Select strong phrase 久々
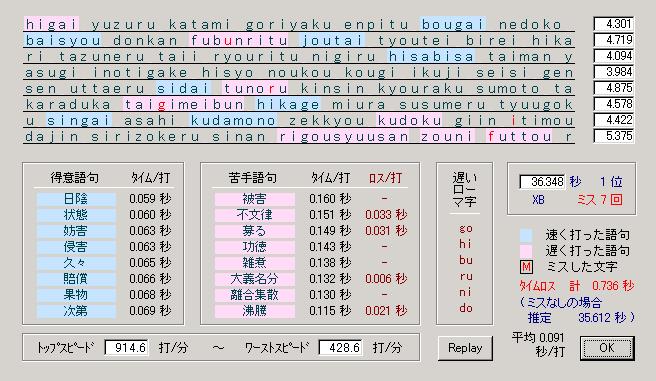Screen dimensions: 656x381 click(76, 263)
